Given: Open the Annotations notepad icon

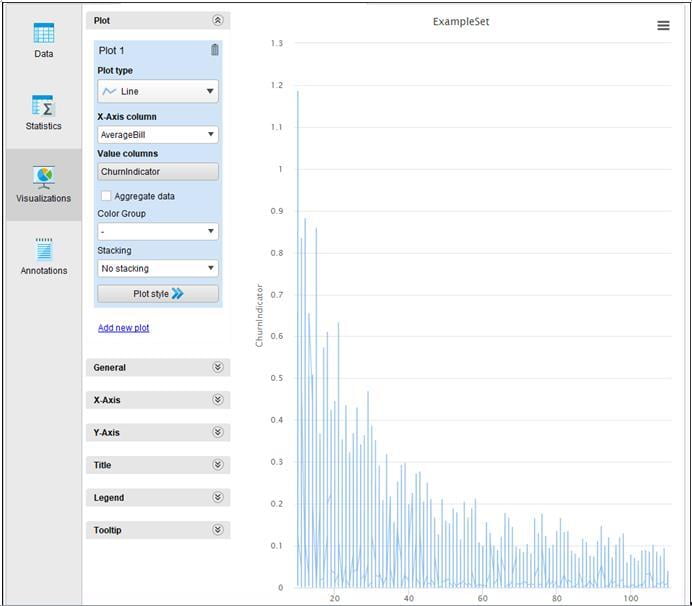Looking at the screenshot, I should click(43, 249).
